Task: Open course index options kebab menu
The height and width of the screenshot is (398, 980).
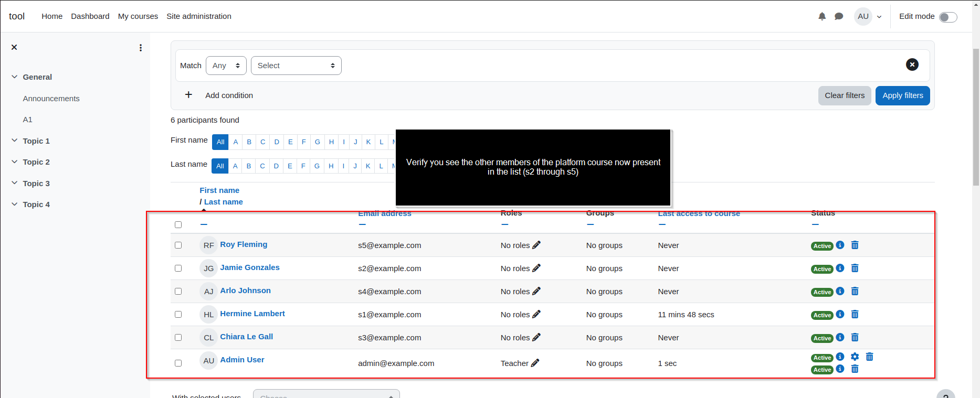Action: coord(141,48)
